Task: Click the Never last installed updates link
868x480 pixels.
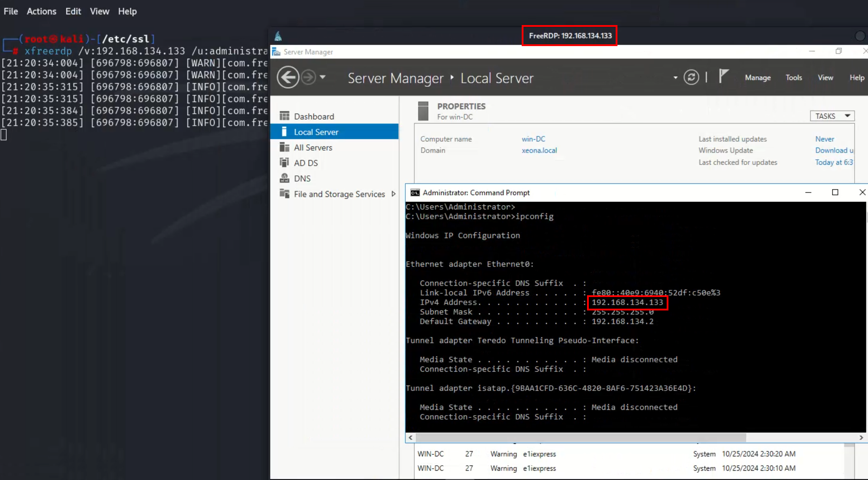Action: [x=825, y=139]
